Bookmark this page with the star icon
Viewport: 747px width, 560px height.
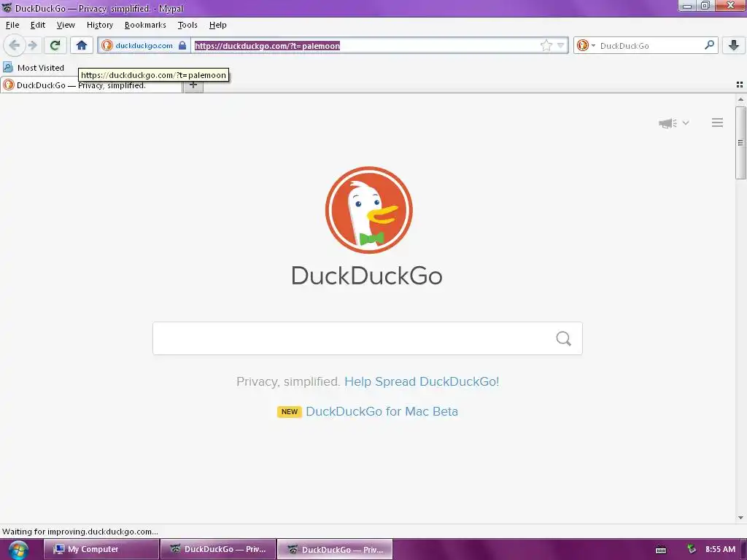coord(546,45)
